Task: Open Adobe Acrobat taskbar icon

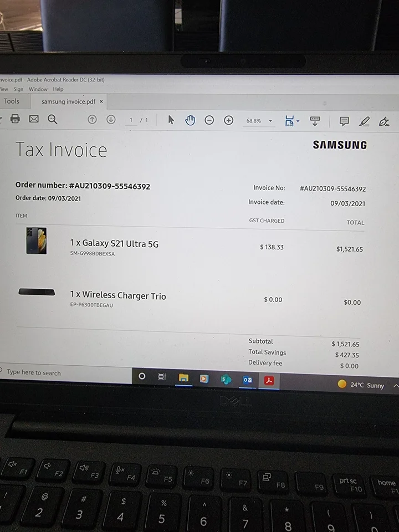Action: tap(269, 381)
